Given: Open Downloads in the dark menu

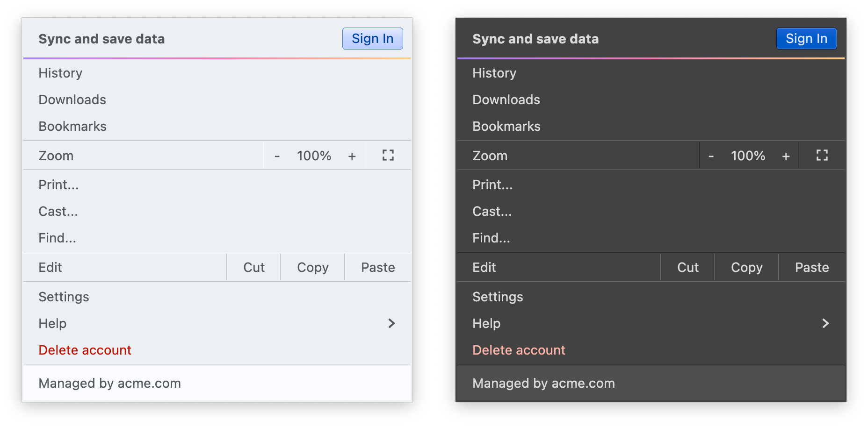Looking at the screenshot, I should click(x=506, y=100).
